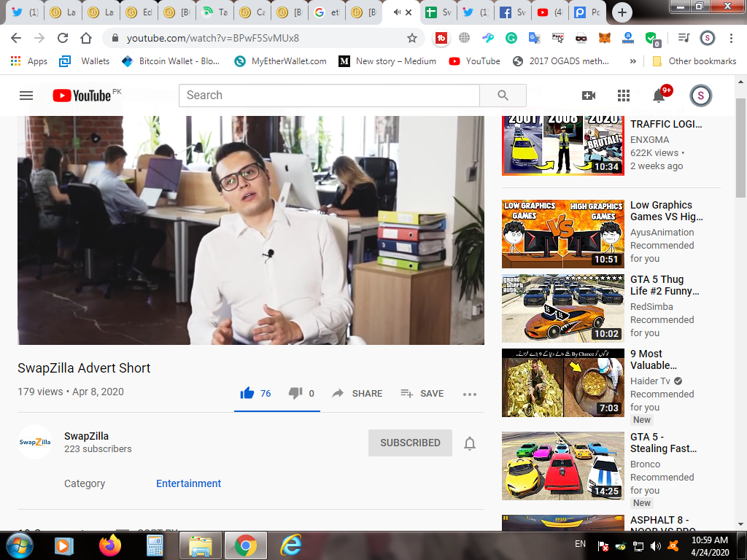Viewport: 747px width, 560px height.
Task: Open the TubeBuddy extension icon
Action: (441, 38)
